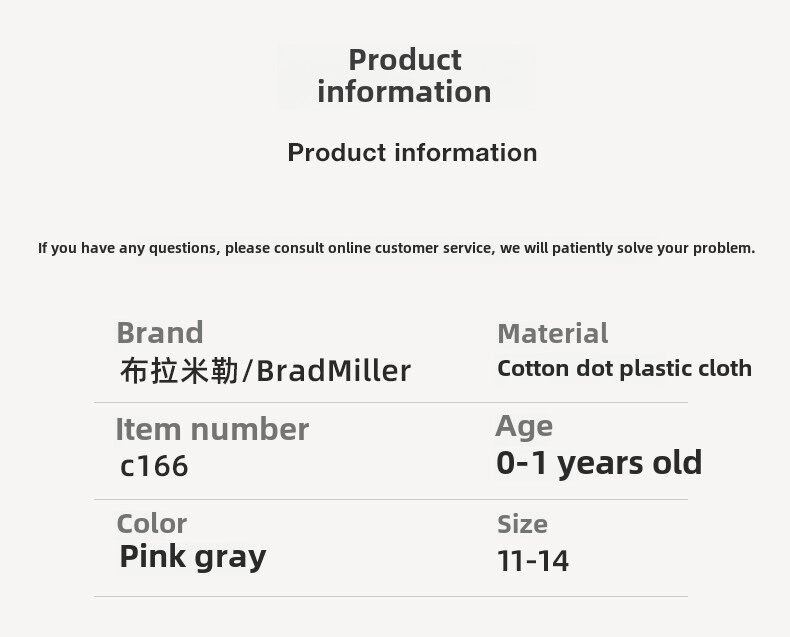This screenshot has height=637, width=790.
Task: Select the Age label
Action: 524,427
